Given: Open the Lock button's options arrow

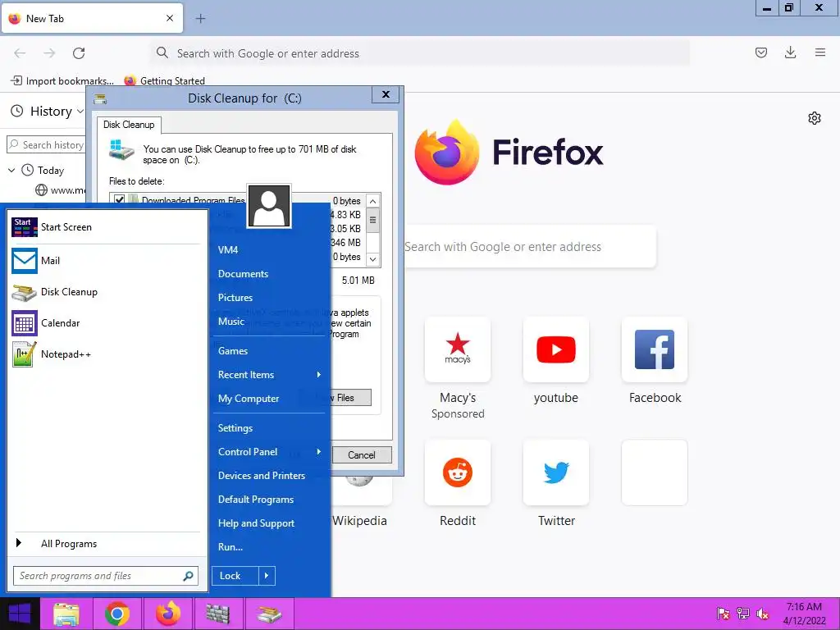Looking at the screenshot, I should click(x=267, y=576).
